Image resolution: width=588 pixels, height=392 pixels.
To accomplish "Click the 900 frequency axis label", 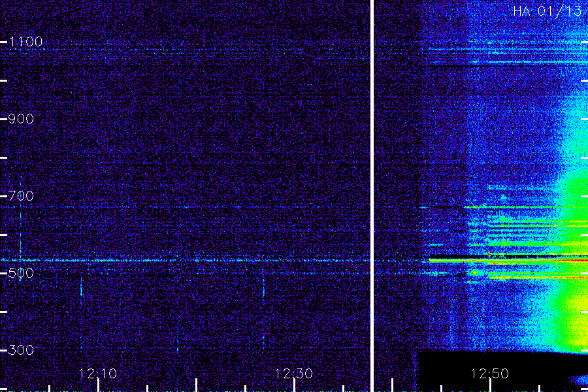I will click(21, 119).
